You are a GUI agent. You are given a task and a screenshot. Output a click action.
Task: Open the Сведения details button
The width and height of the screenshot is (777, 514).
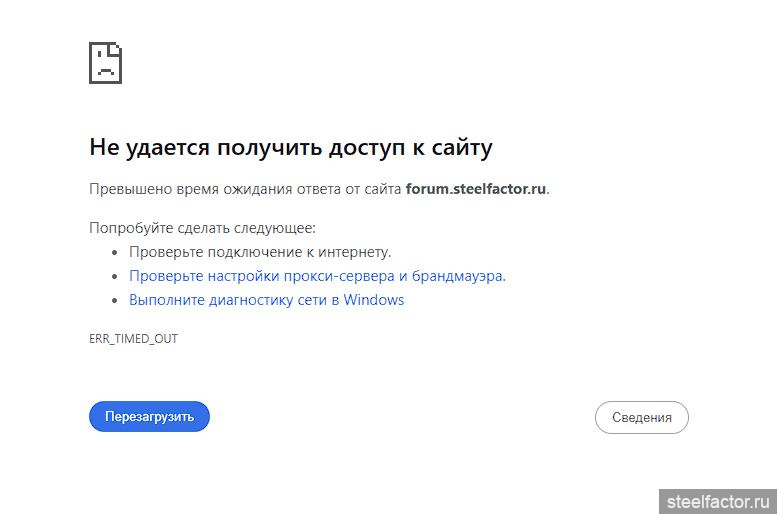click(641, 417)
